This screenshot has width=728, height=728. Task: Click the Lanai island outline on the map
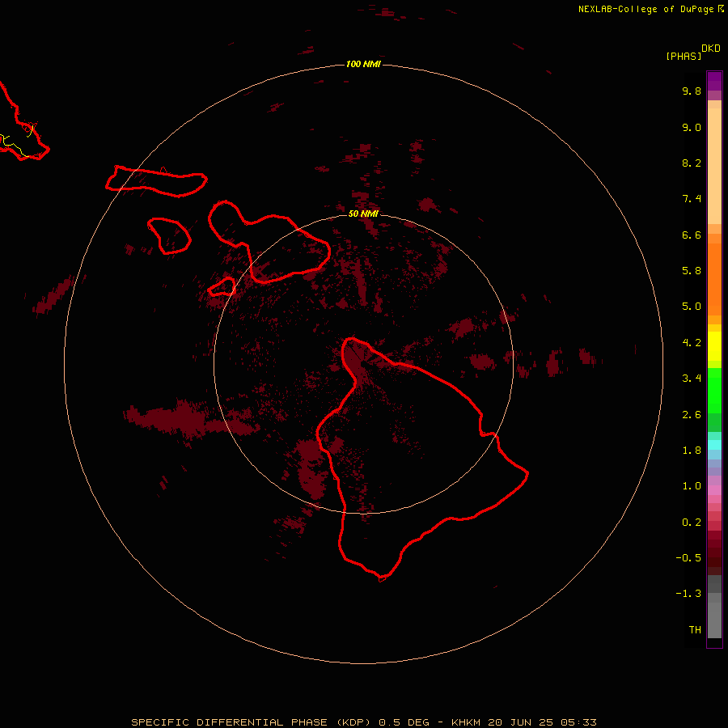170,236
